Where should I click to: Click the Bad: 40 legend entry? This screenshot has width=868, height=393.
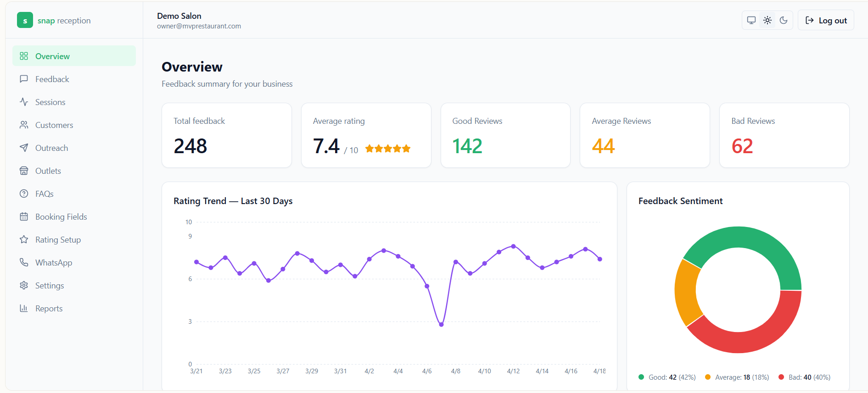(805, 377)
